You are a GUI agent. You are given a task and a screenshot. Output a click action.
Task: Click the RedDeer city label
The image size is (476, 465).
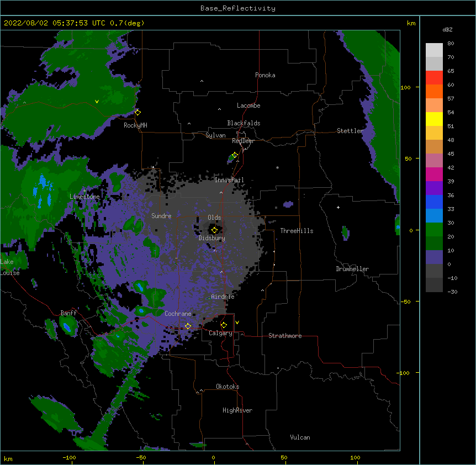(x=243, y=141)
